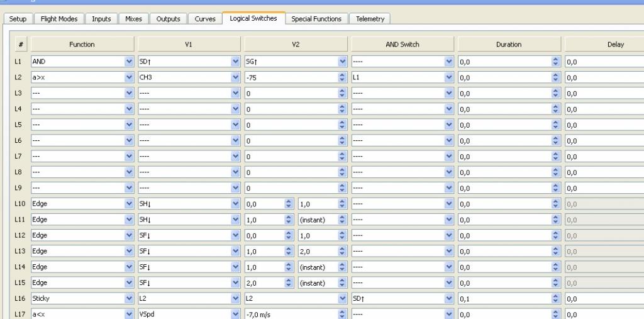Expand the L16 AND Switch dropdown showing SD↑
The height and width of the screenshot is (319, 644).
(x=402, y=298)
